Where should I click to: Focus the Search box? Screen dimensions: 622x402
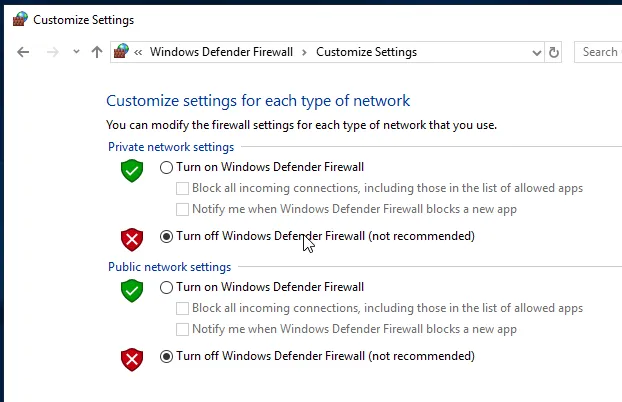tap(598, 52)
